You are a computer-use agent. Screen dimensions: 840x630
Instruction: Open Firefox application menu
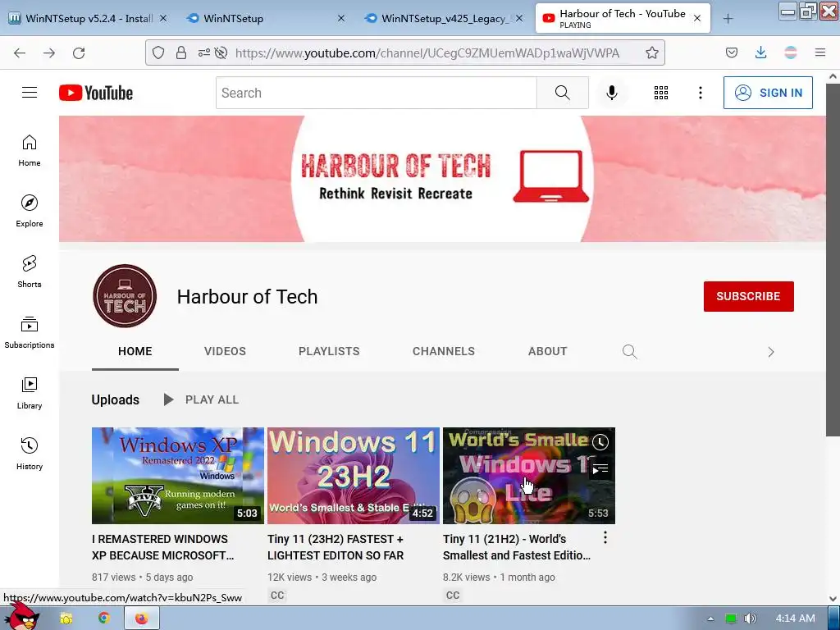pos(819,52)
